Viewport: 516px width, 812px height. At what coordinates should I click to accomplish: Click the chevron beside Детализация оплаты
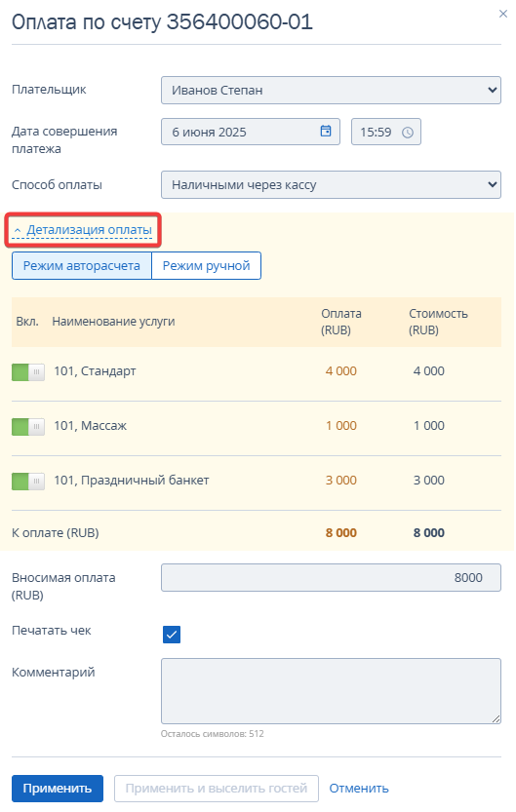(x=18, y=230)
